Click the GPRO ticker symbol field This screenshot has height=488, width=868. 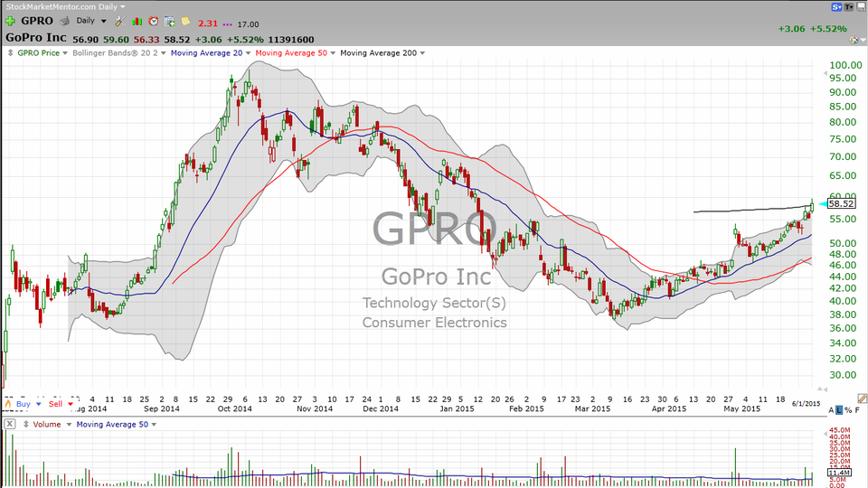coord(37,21)
